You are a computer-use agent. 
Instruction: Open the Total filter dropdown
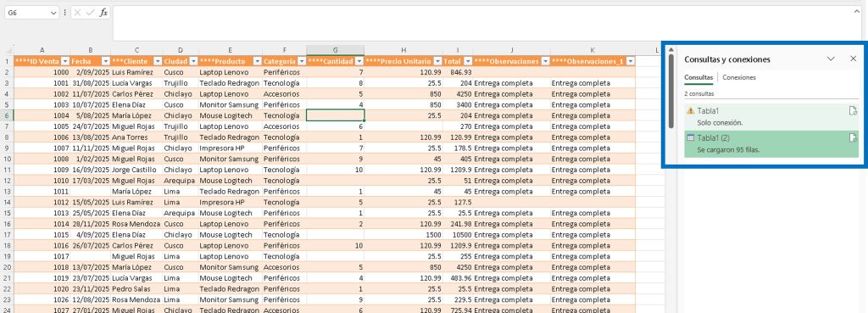(468, 61)
